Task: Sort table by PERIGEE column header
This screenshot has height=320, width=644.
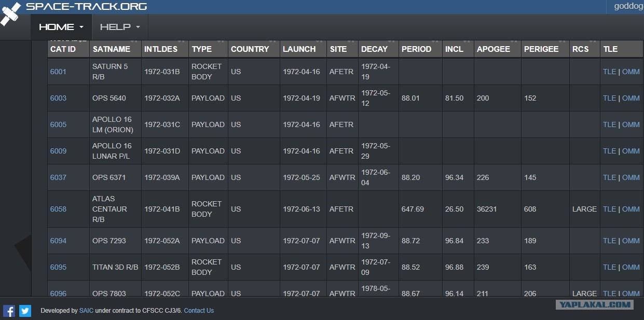Action: [x=545, y=49]
